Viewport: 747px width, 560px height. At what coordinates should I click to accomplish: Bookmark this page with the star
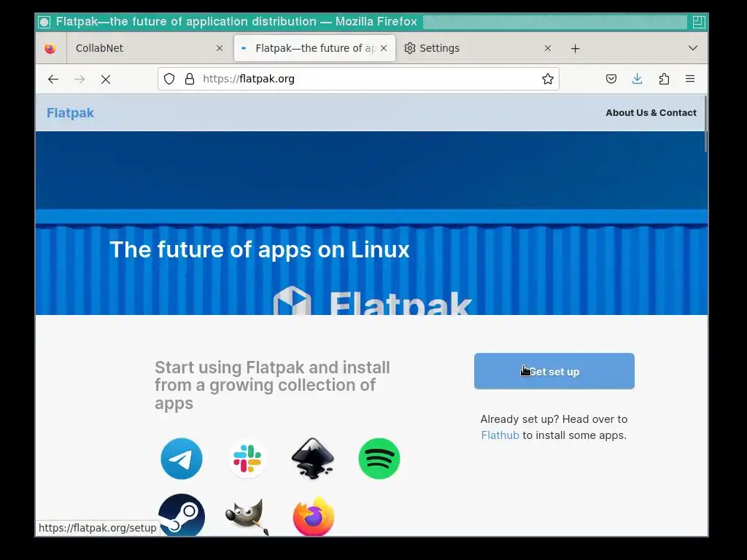click(x=547, y=79)
